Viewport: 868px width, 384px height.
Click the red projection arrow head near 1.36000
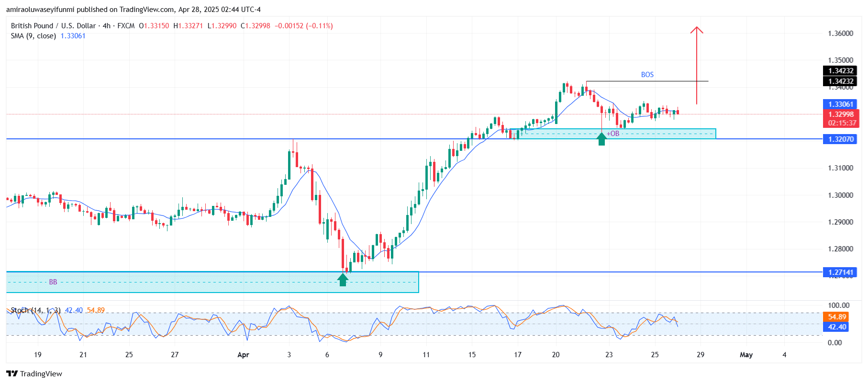(x=697, y=30)
